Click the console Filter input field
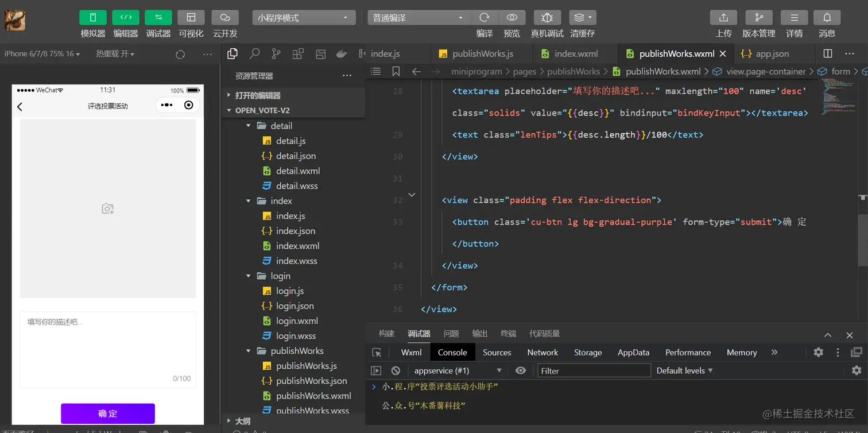Viewport: 868px width, 433px height. pyautogui.click(x=594, y=370)
